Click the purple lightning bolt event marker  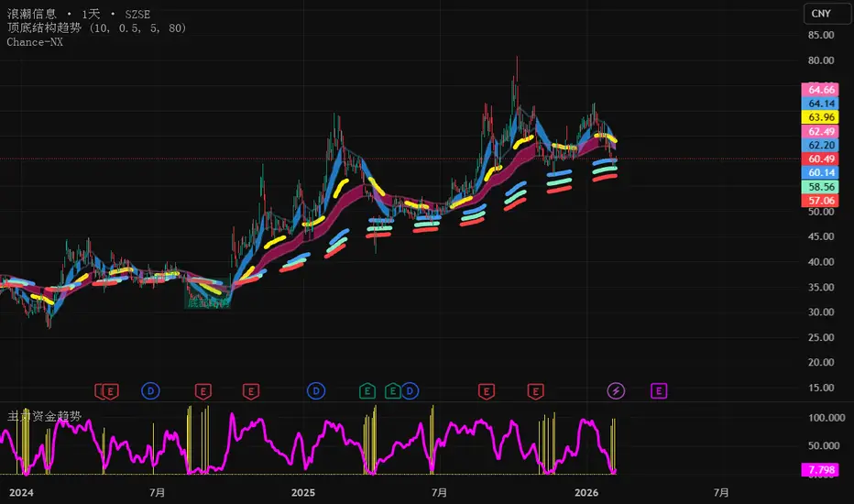[617, 391]
